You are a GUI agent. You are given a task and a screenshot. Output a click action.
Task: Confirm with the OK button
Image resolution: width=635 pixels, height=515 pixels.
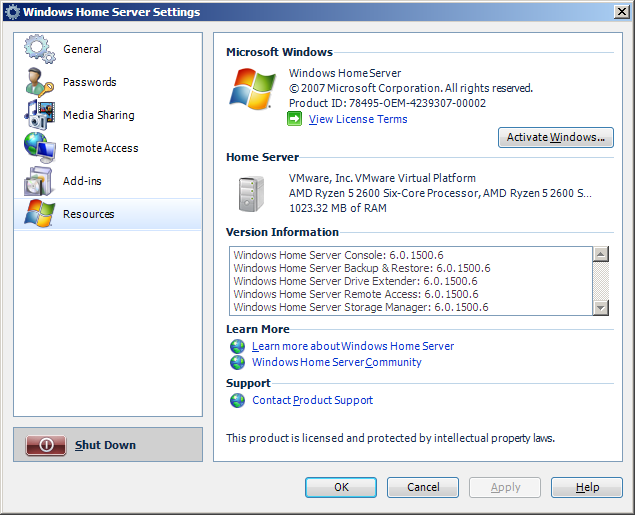pyautogui.click(x=341, y=487)
